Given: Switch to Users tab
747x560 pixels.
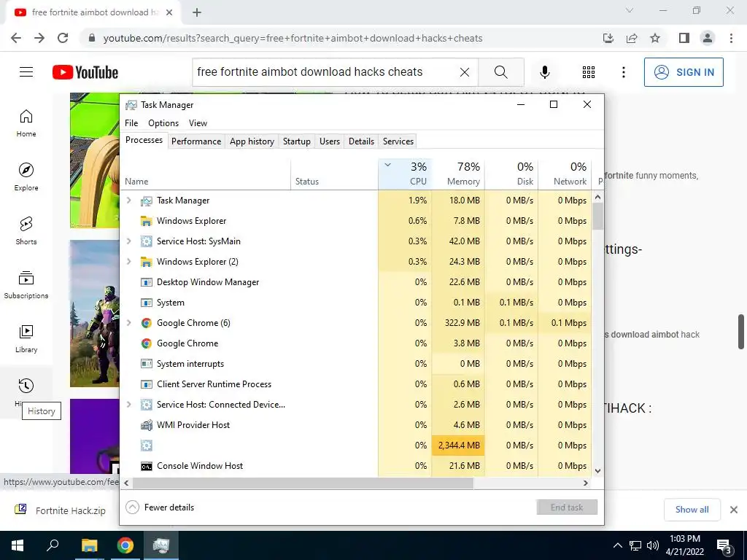Looking at the screenshot, I should (x=330, y=141).
